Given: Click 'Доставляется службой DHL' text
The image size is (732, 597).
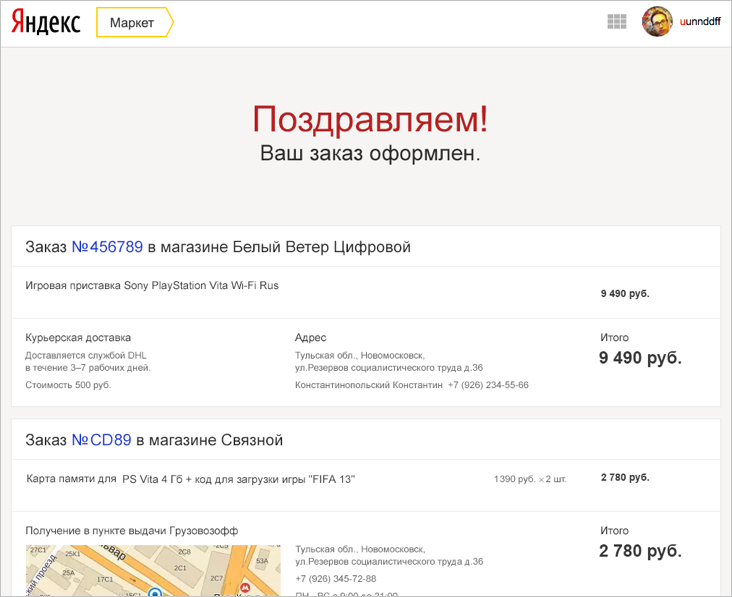Looking at the screenshot, I should 86,356.
